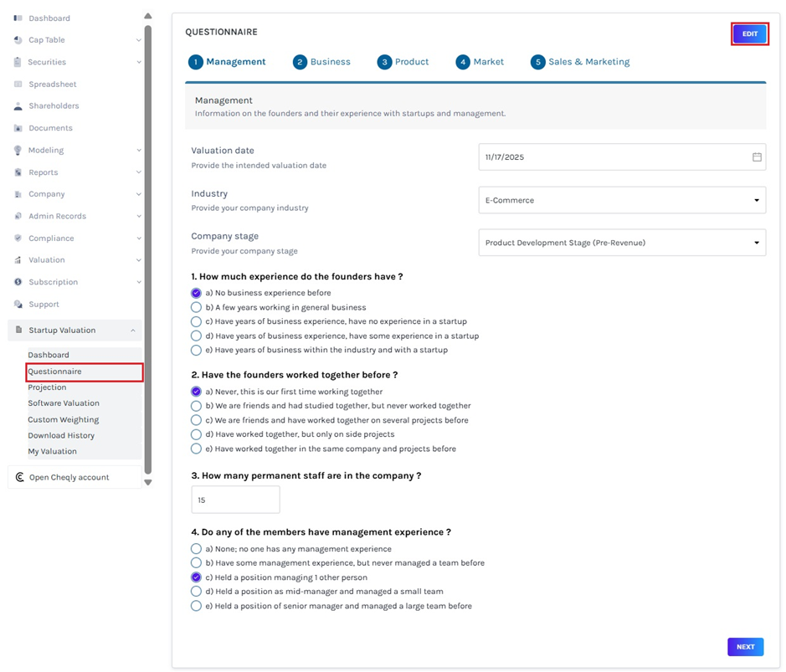The width and height of the screenshot is (786, 672).
Task: Click the EDIT button
Action: click(x=749, y=34)
